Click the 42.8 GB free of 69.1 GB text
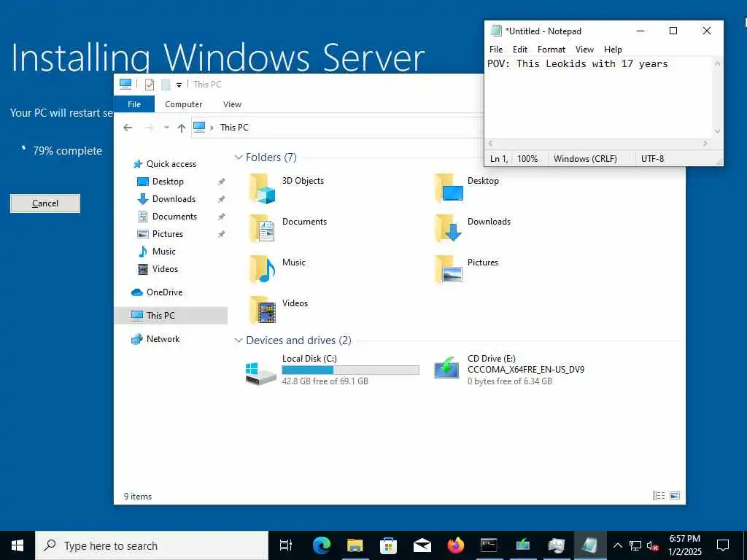This screenshot has height=560, width=747. click(x=325, y=381)
